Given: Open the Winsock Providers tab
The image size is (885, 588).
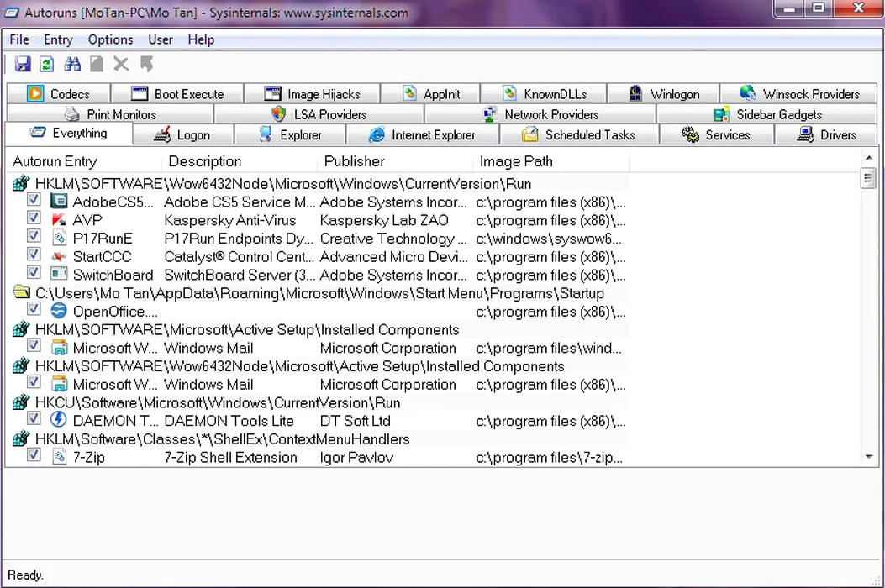Looking at the screenshot, I should [x=799, y=94].
